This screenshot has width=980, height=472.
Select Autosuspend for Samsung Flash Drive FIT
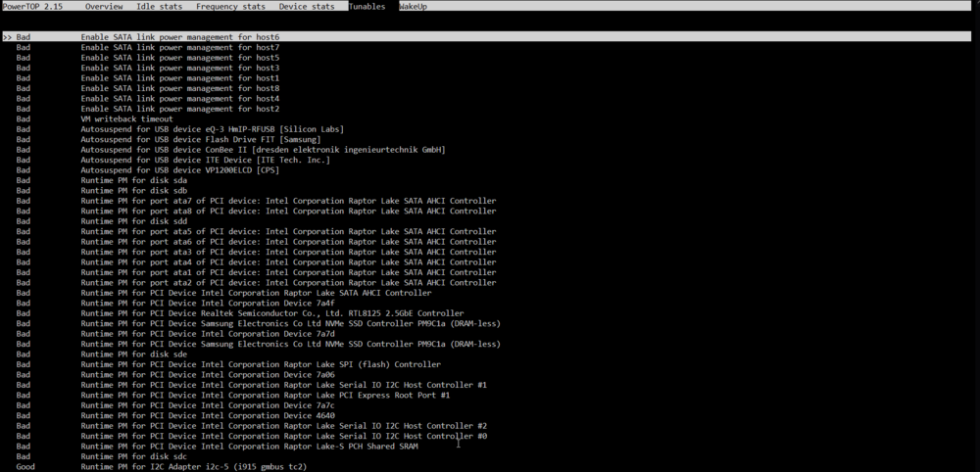point(169,139)
